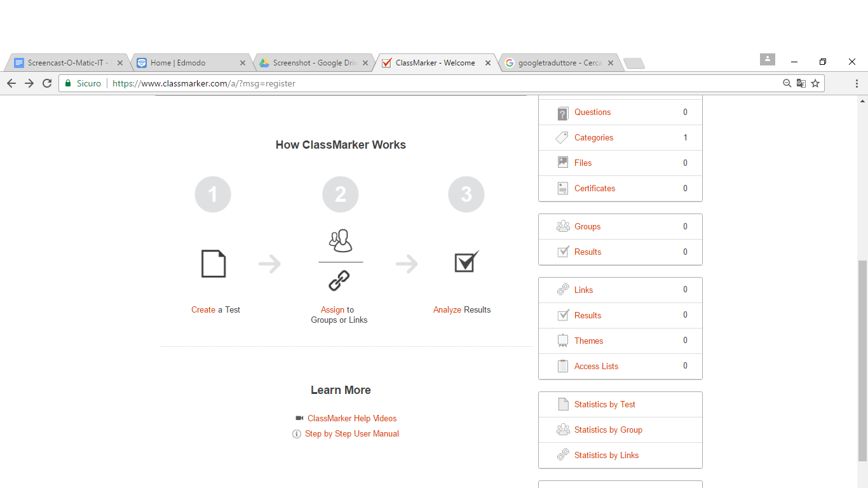Open the Certificates link
The height and width of the screenshot is (488, 868).
[595, 189]
